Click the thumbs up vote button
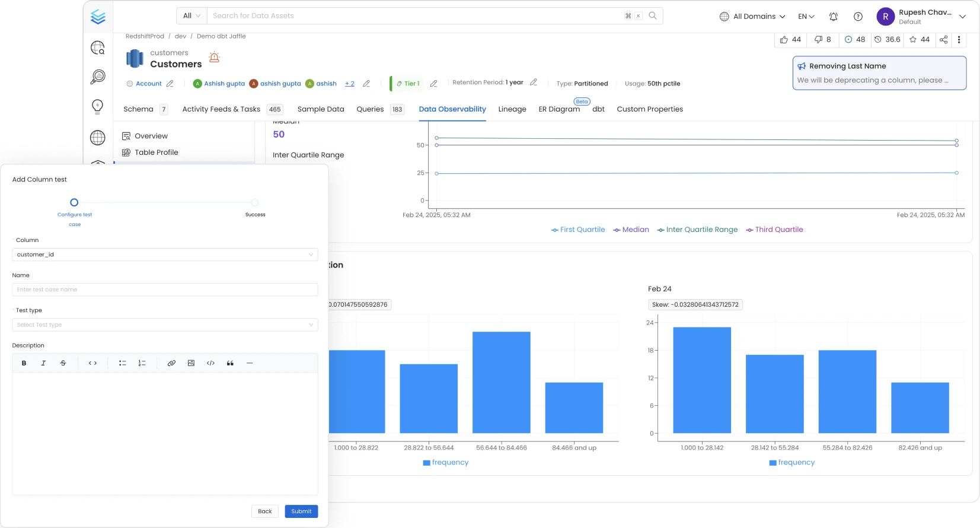 click(790, 40)
